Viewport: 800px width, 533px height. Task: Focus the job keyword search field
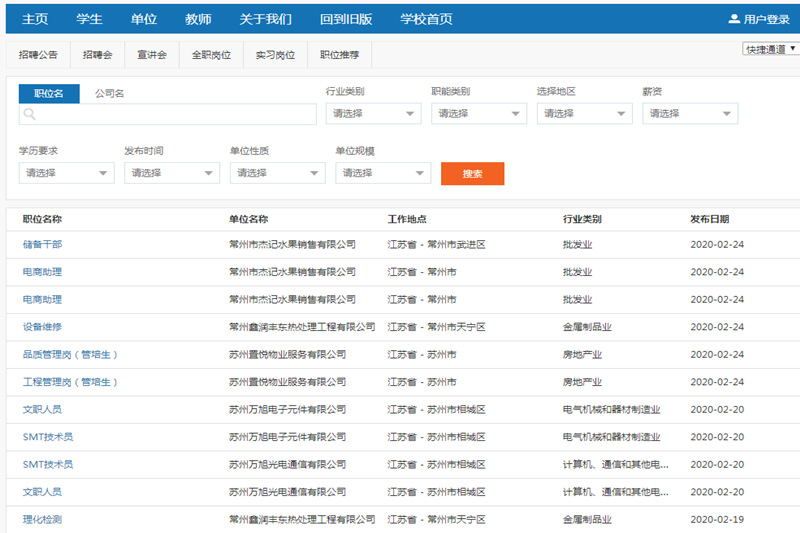coord(168,114)
